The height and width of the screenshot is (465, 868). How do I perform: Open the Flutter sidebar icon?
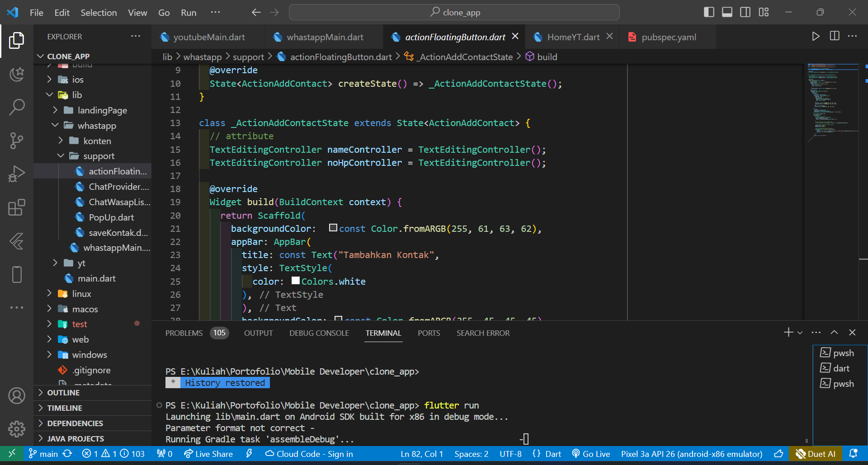pyautogui.click(x=17, y=241)
